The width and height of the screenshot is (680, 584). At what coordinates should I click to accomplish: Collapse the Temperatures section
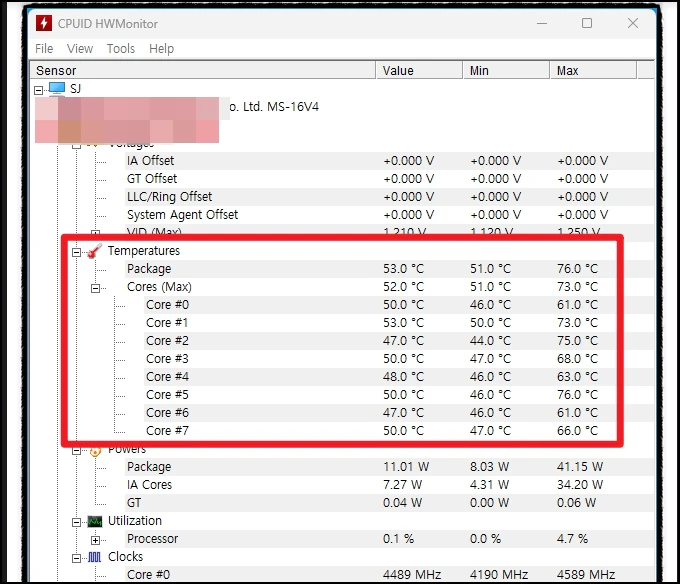[76, 252]
